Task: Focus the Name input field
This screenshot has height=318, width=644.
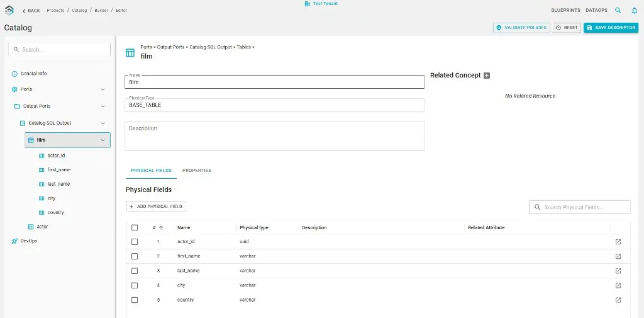Action: tap(275, 82)
